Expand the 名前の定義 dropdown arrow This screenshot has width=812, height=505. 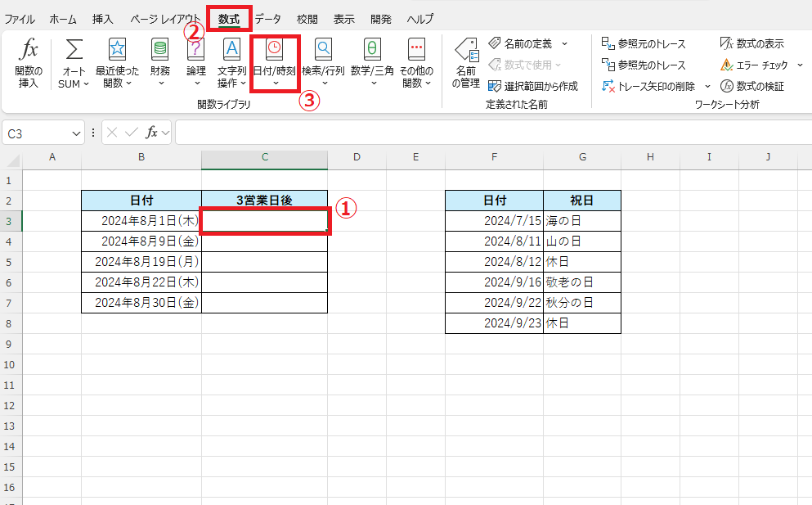pos(564,43)
